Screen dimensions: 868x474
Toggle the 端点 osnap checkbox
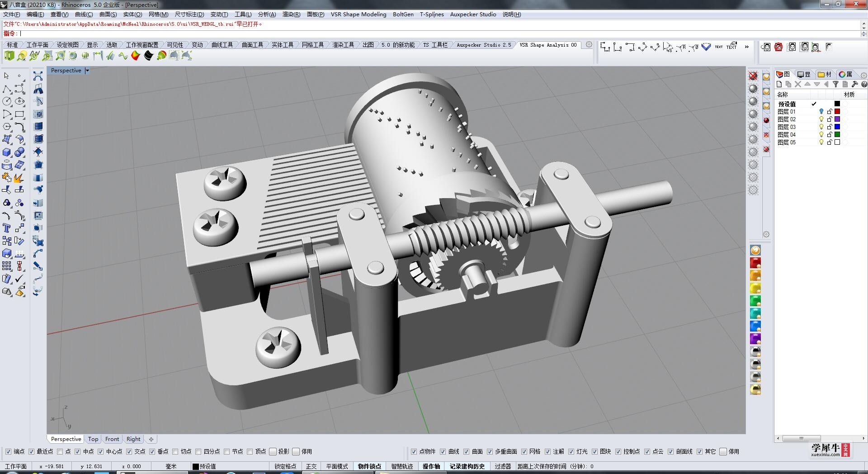8,451
